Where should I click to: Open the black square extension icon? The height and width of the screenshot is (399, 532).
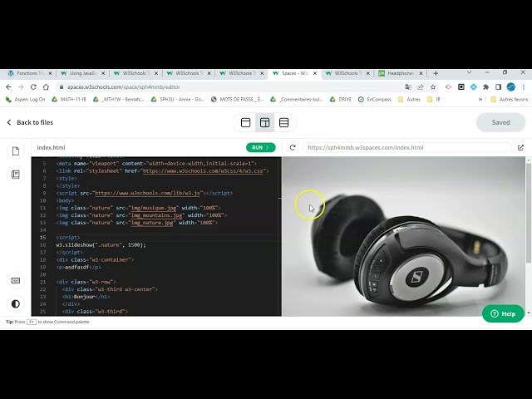461,86
